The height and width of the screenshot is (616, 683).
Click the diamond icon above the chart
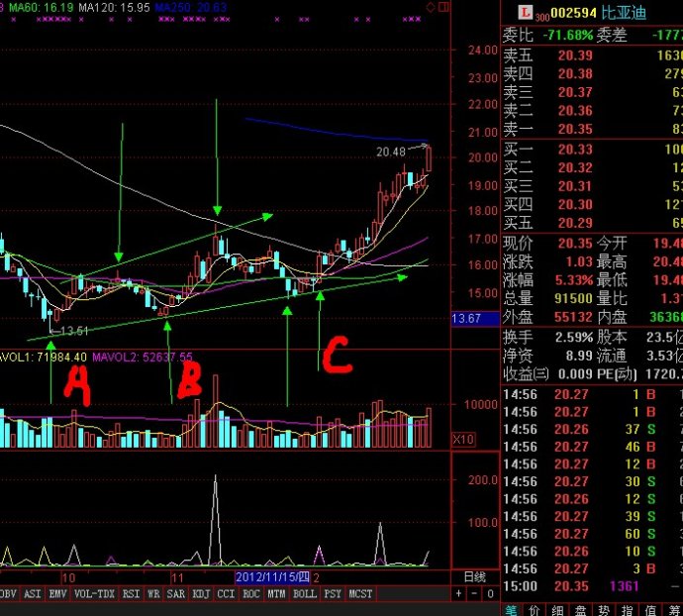pos(431,7)
